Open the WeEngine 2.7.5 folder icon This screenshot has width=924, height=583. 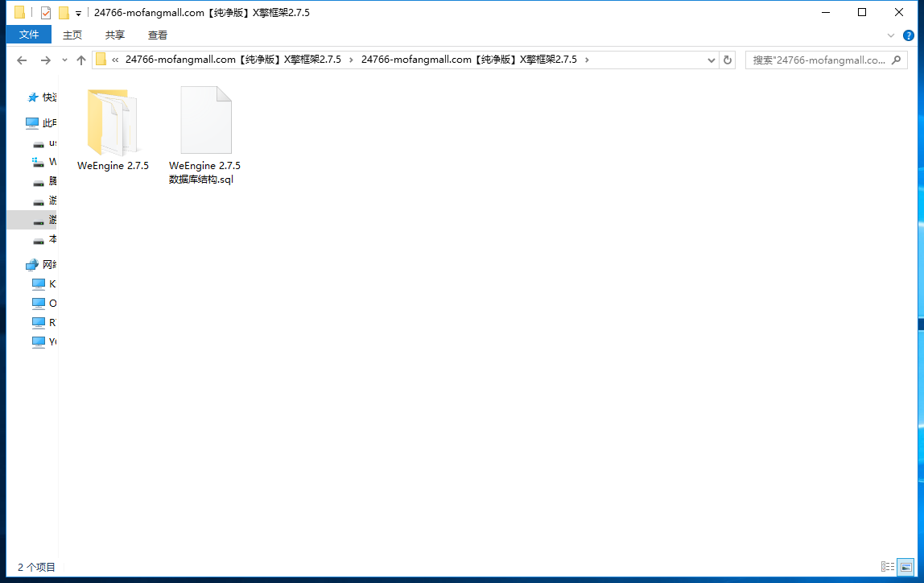113,122
